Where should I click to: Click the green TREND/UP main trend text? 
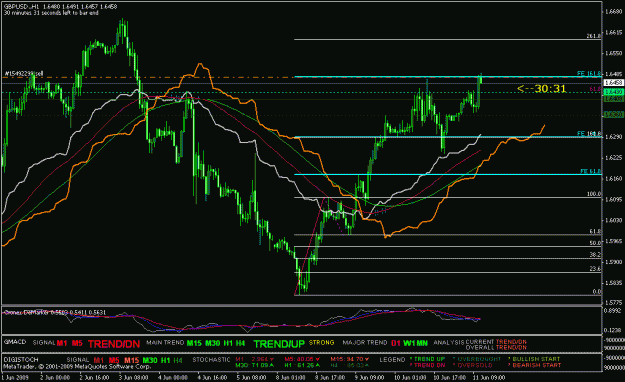[x=279, y=344]
